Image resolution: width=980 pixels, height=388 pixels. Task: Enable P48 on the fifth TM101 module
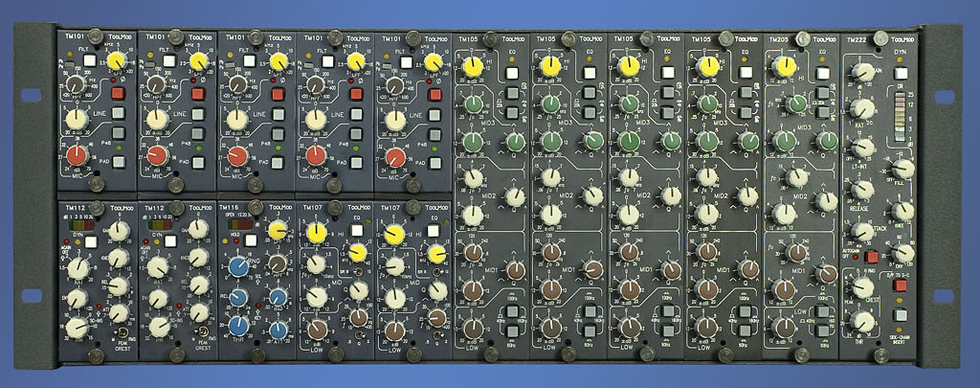[435, 133]
